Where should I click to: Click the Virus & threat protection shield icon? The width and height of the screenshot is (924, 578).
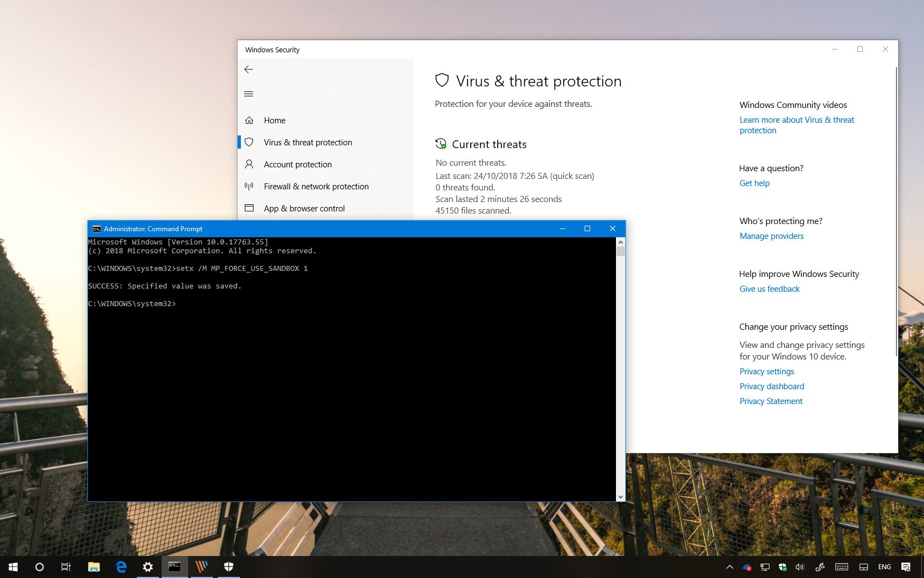pyautogui.click(x=249, y=142)
